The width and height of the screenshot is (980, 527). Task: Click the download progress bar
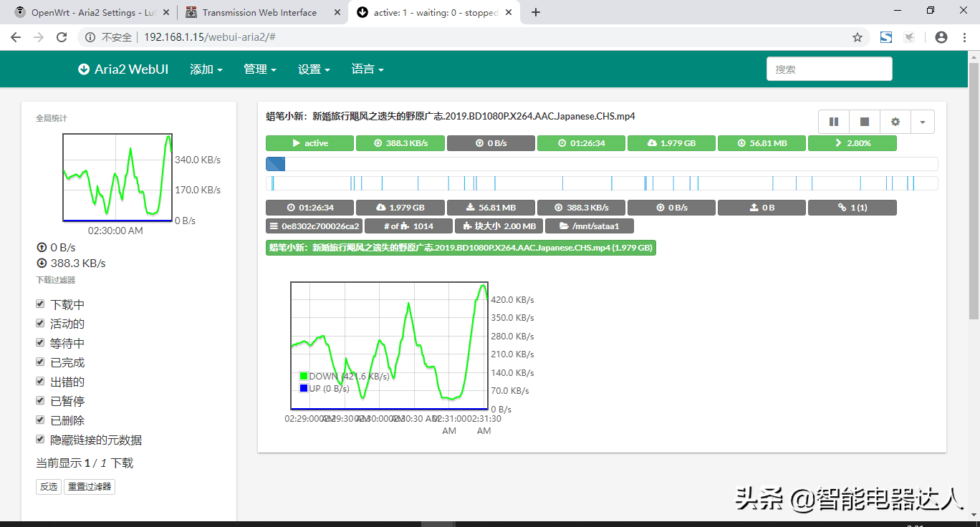click(601, 164)
